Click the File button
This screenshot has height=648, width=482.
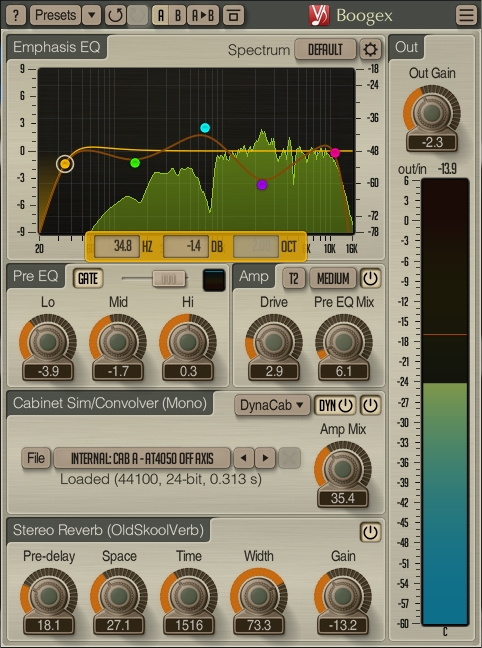point(36,458)
